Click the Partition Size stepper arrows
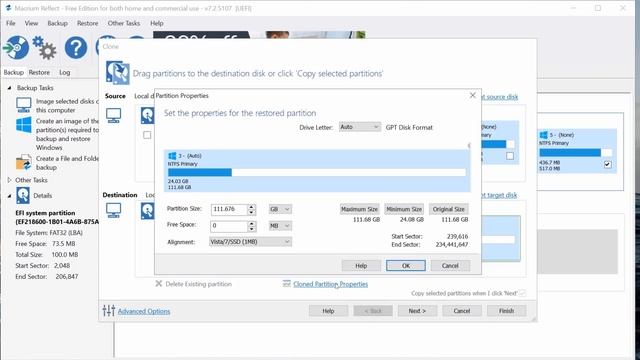Screen dimensions: 640x360 252,209
